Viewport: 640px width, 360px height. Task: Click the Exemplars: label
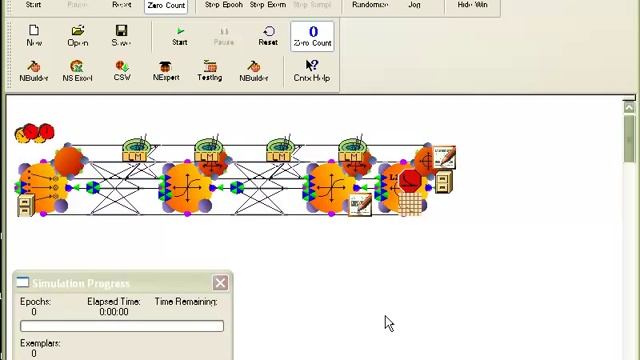(40, 343)
